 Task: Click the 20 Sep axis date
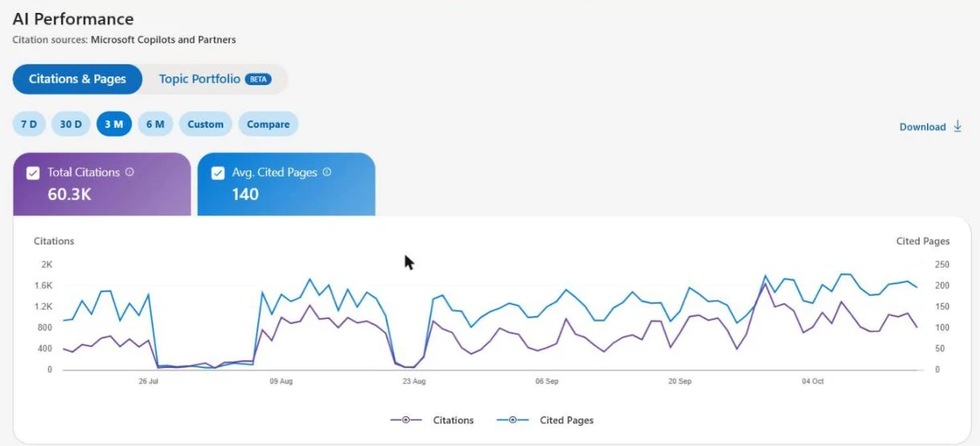tap(680, 381)
